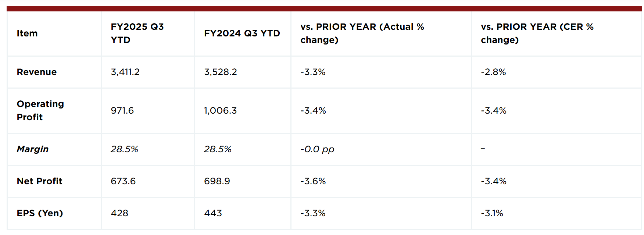Select the "EPS (Yen)" row label
Screen dimensions: 644x235
pos(40,213)
